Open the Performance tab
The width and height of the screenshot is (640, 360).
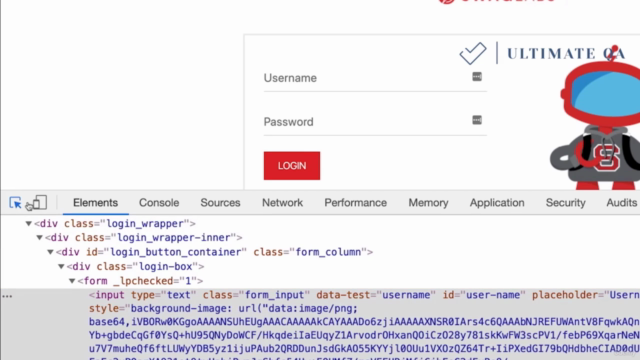[356, 203]
